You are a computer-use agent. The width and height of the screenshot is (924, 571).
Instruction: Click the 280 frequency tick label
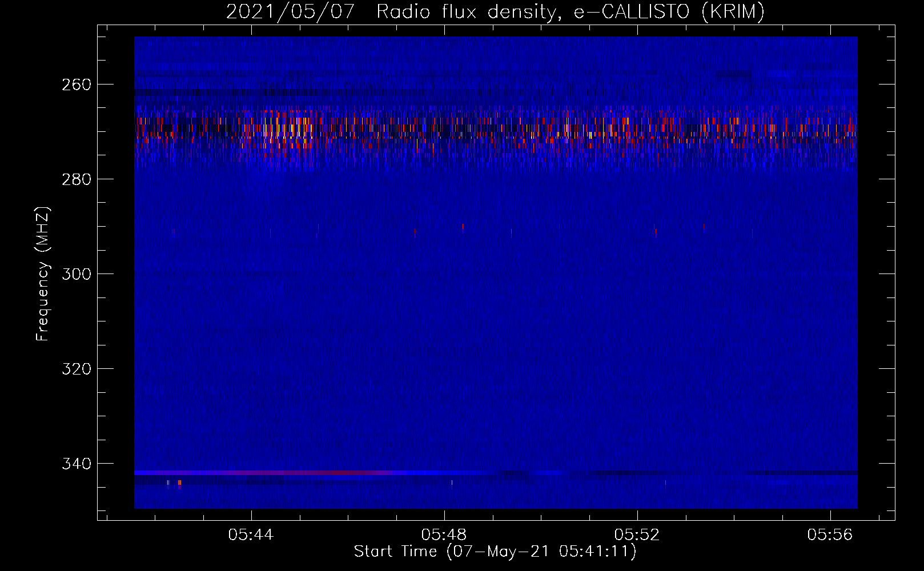pyautogui.click(x=77, y=179)
